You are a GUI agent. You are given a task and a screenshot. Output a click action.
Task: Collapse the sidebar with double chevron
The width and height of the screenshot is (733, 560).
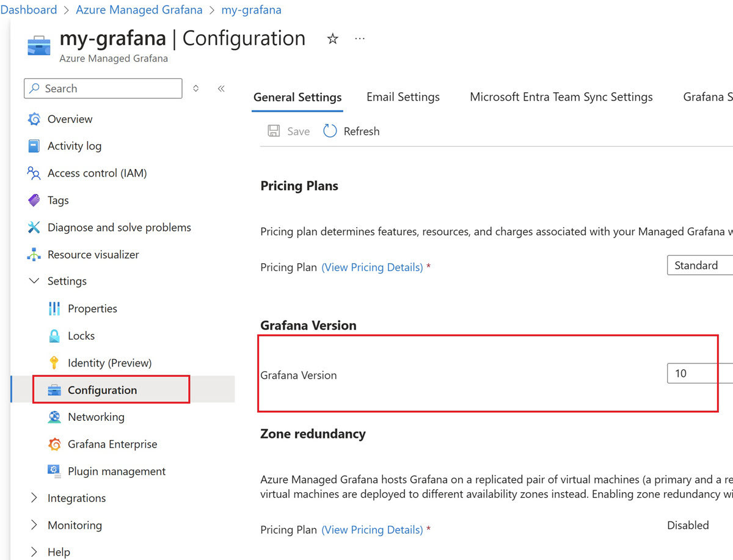point(221,89)
